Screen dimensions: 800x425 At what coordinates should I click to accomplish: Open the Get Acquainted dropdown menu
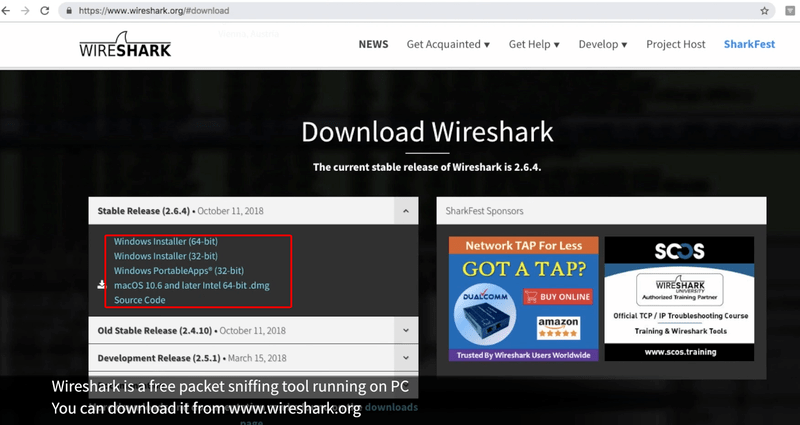point(448,45)
